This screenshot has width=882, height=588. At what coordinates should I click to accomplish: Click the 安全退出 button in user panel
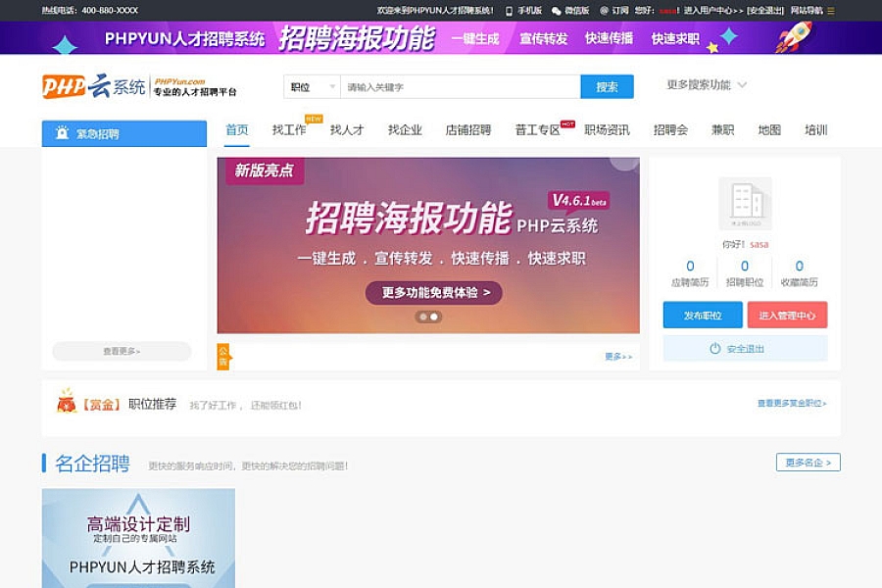746,348
